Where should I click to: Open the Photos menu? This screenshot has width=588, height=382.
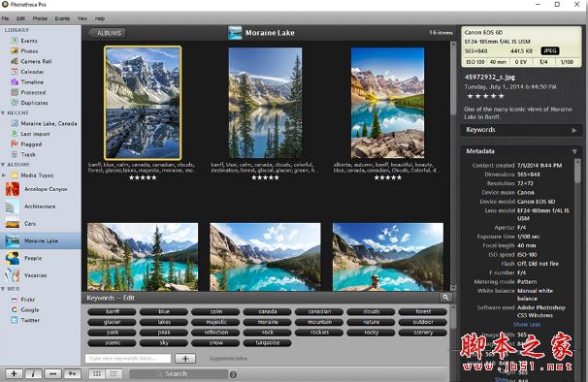click(x=40, y=18)
